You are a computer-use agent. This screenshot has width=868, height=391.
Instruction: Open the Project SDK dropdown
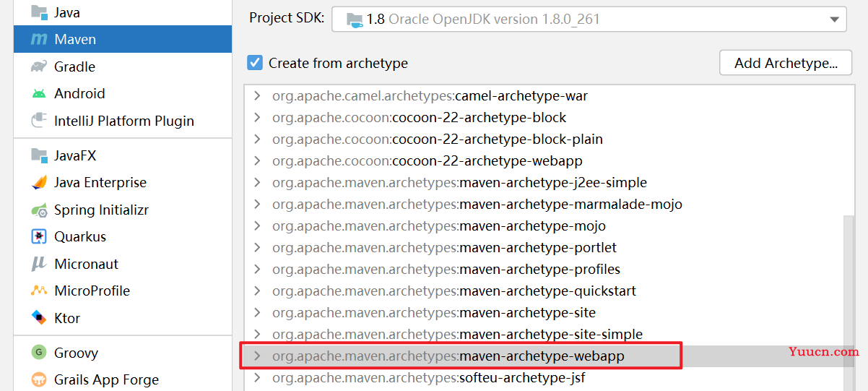[589, 20]
